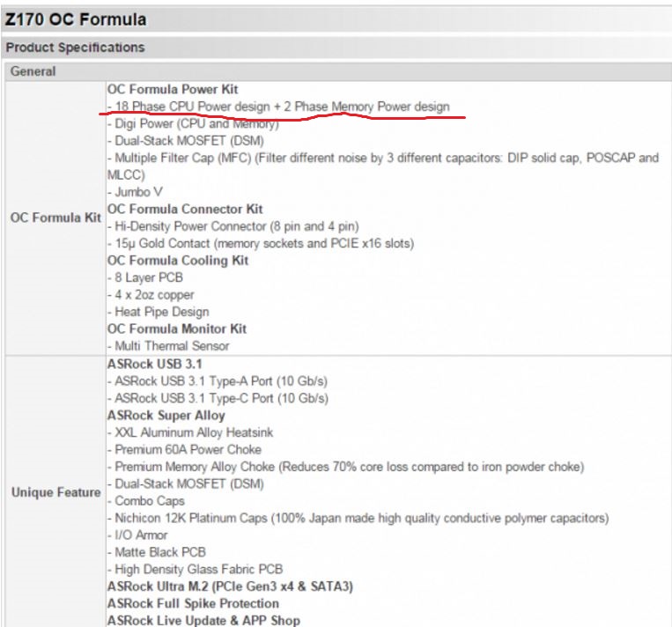This screenshot has height=627, width=672.
Task: Click 'OC Formula Cooling Kit' heading
Action: [178, 261]
